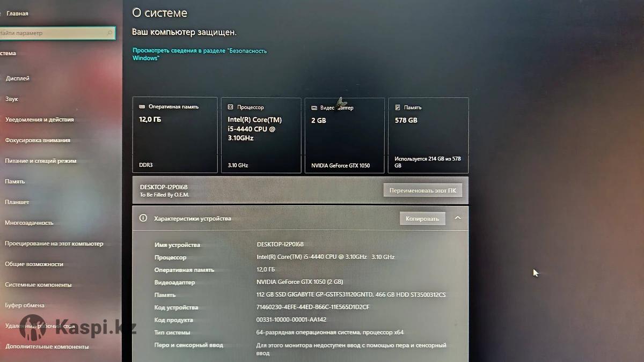Screen dimensions: 644x362
Task: Click the RAM icon in Оперативная память tile
Action: point(142,107)
